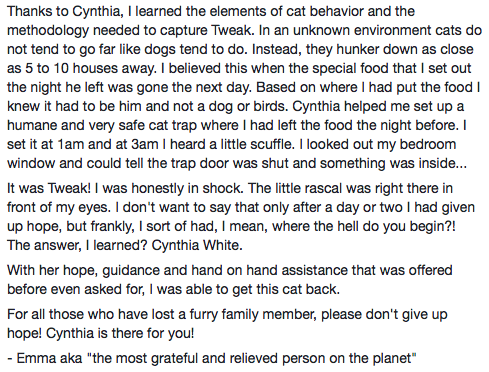
Task: Click the phrase "where the hell do you begin?!"
Action: [x=364, y=227]
